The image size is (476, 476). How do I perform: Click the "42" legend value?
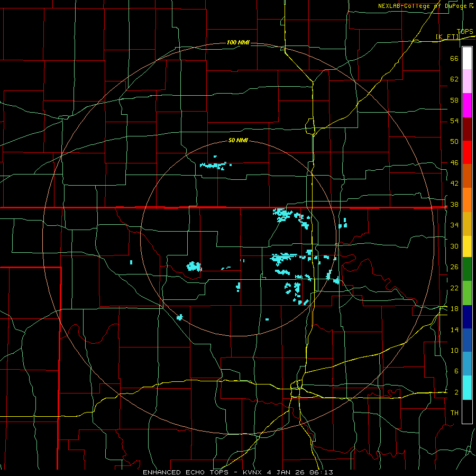[454, 184]
